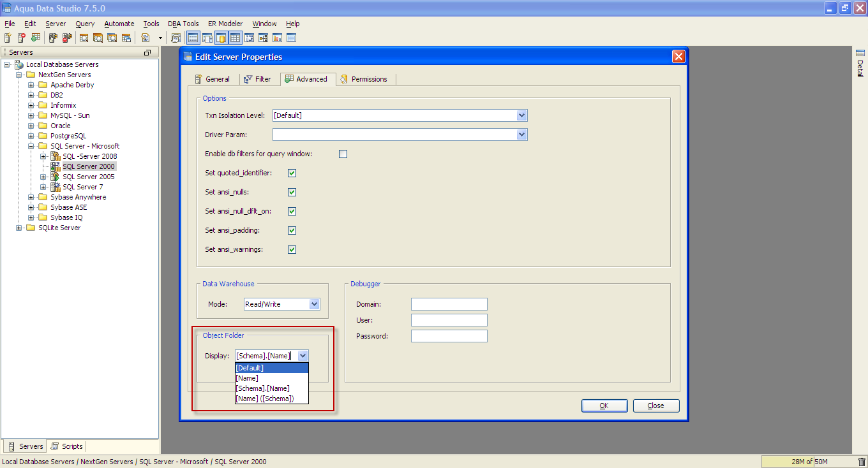Open the Automate menu
The image size is (868, 468).
[119, 24]
